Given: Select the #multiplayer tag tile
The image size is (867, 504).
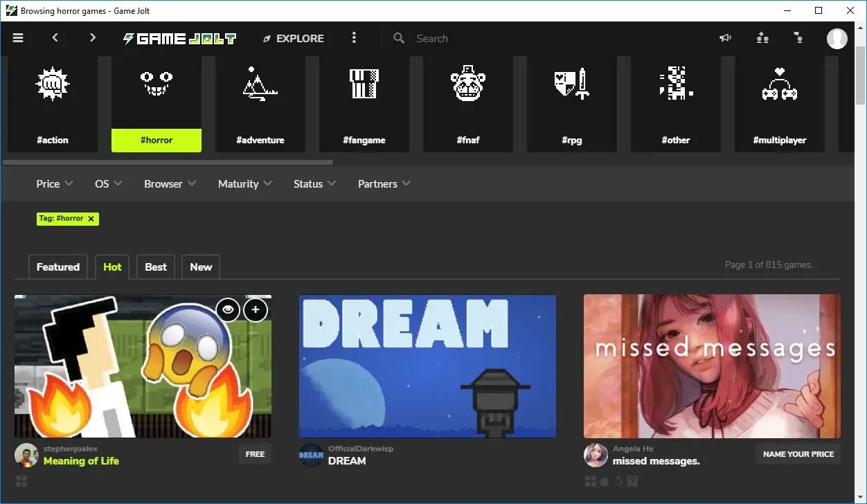Looking at the screenshot, I should (x=780, y=104).
